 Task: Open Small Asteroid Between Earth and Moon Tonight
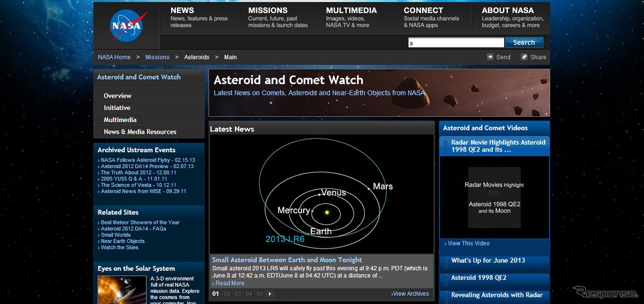287,260
